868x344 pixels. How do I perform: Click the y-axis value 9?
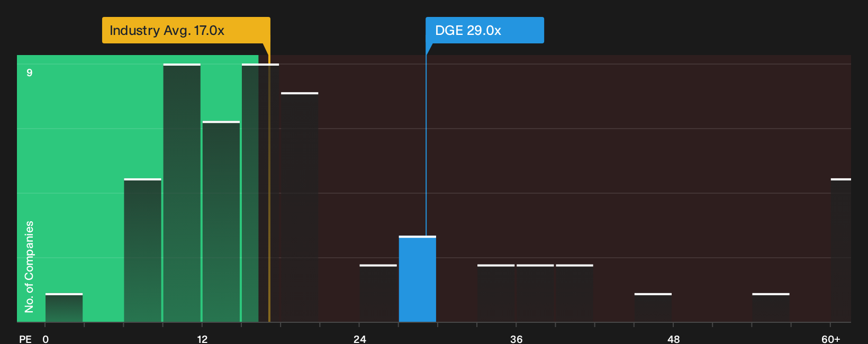pos(30,73)
